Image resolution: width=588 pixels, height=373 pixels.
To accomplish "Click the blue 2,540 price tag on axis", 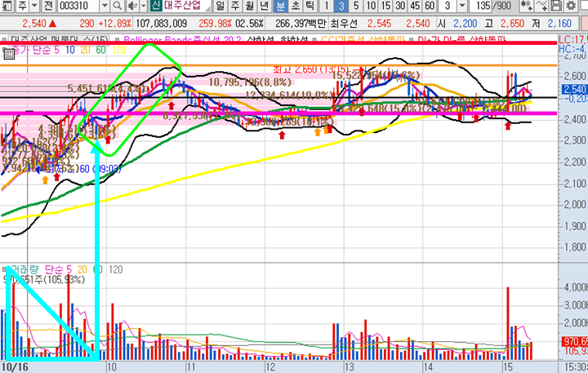I will tap(574, 89).
